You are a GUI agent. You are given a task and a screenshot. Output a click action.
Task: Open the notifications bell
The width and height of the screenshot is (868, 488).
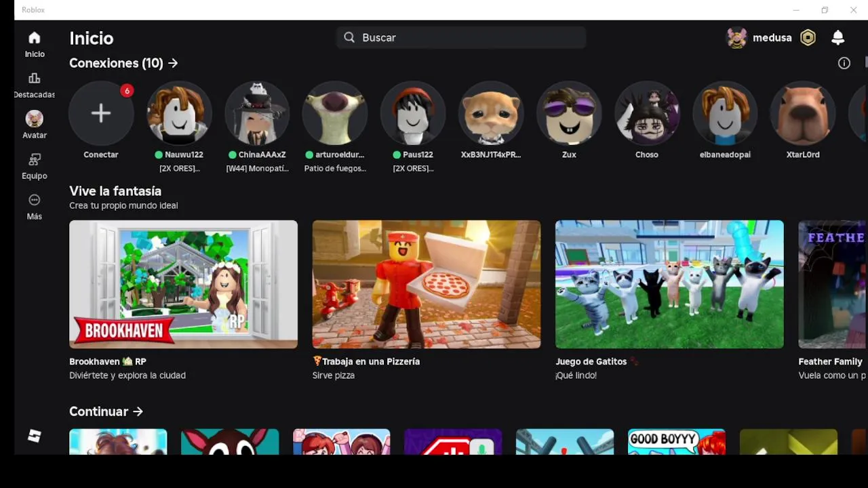(x=838, y=38)
